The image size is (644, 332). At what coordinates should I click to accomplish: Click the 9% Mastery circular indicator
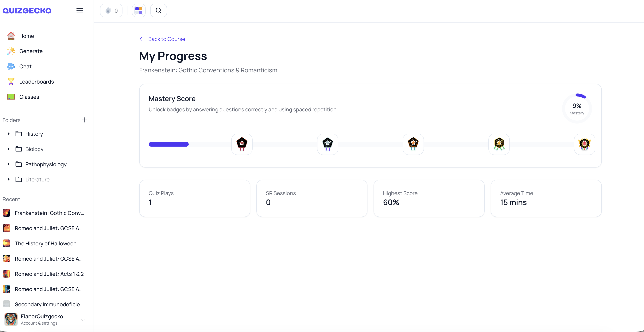[577, 108]
